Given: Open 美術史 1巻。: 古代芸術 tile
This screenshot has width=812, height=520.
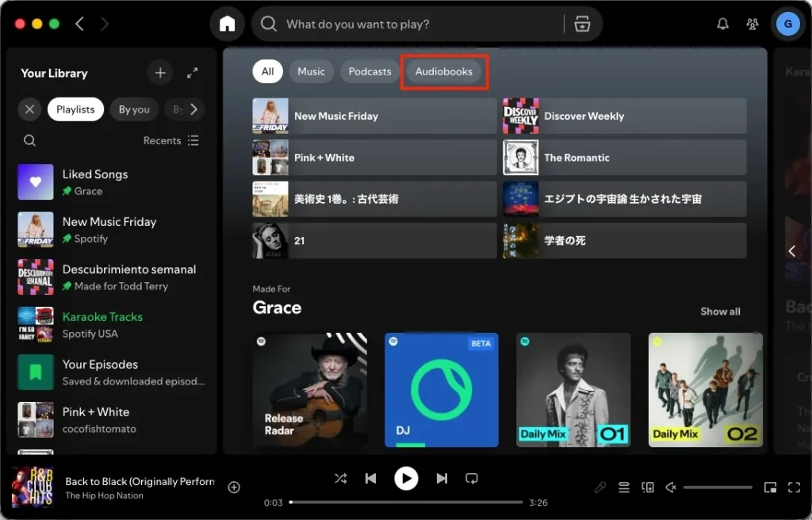Looking at the screenshot, I should [374, 199].
